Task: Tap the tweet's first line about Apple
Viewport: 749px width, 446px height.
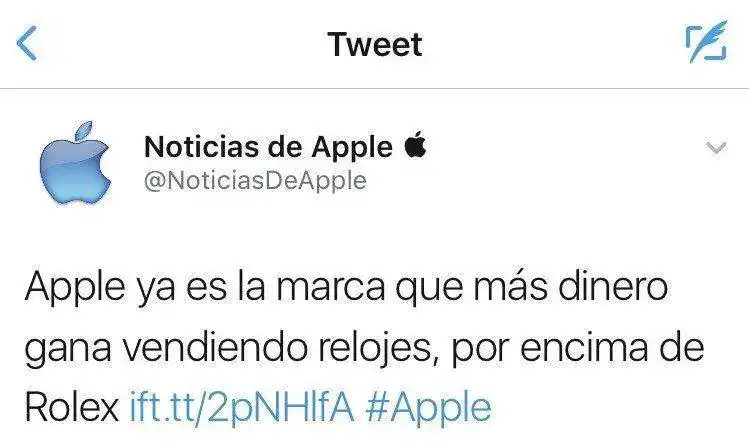Action: (x=346, y=288)
